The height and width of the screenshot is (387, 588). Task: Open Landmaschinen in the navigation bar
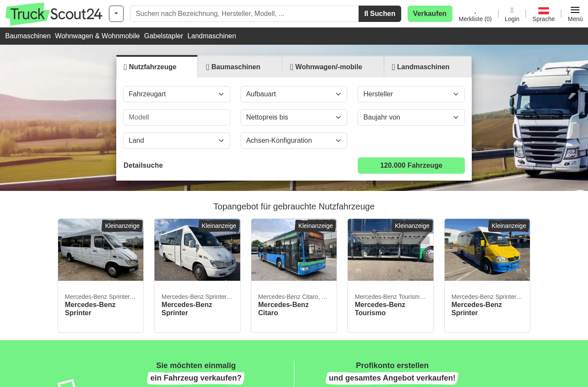pyautogui.click(x=212, y=36)
